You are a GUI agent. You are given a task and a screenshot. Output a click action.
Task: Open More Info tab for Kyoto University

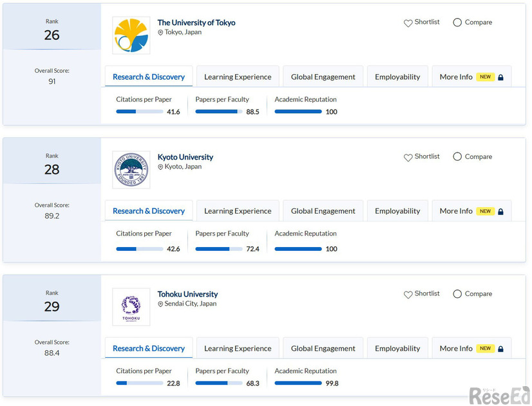pyautogui.click(x=456, y=211)
